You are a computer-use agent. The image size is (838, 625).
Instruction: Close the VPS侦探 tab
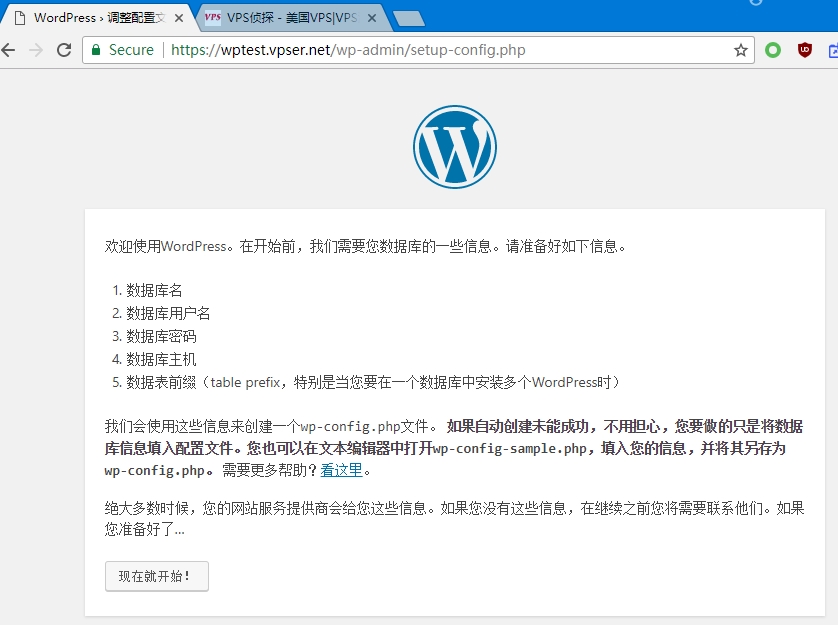(369, 17)
